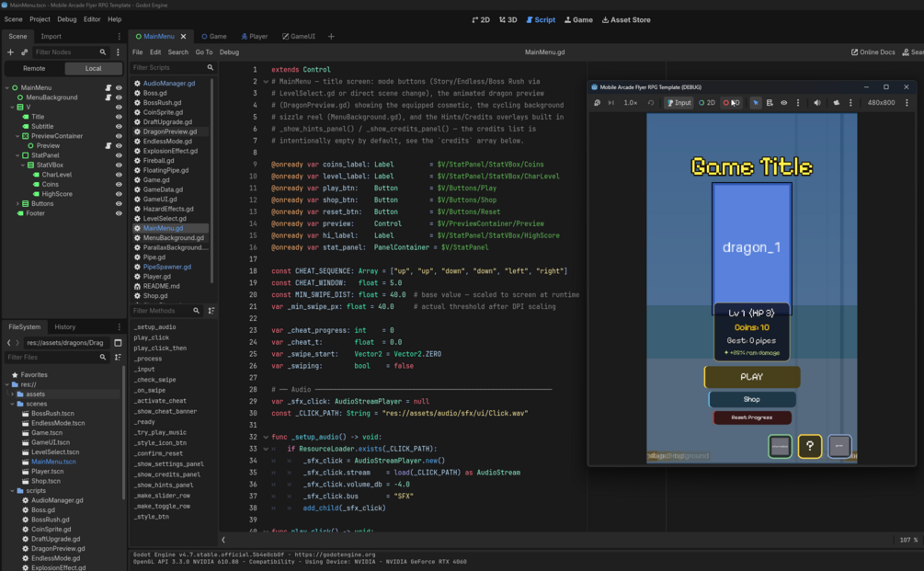The image size is (924, 571).
Task: Switch scene tree to Remote view
Action: [x=34, y=68]
